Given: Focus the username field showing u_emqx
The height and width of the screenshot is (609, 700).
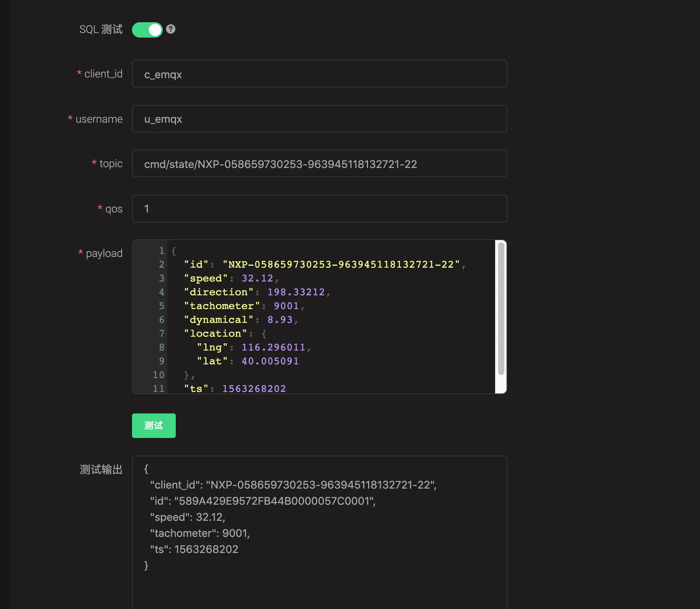Looking at the screenshot, I should (x=319, y=119).
